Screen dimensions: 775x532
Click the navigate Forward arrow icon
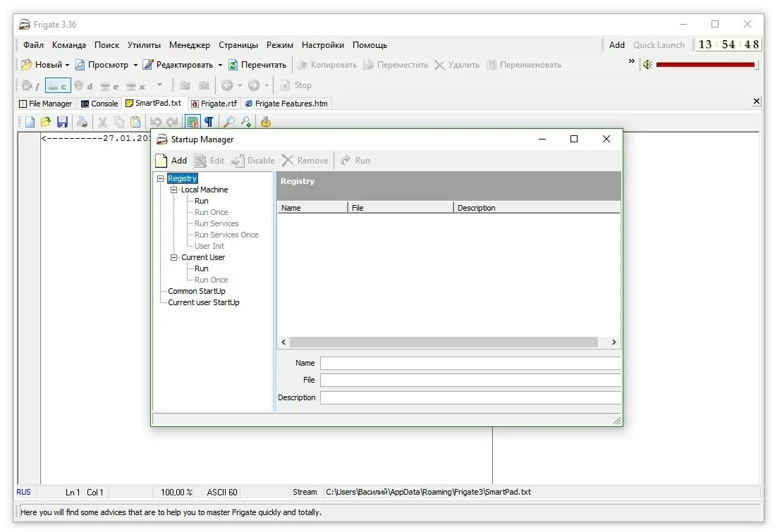pyautogui.click(x=254, y=85)
